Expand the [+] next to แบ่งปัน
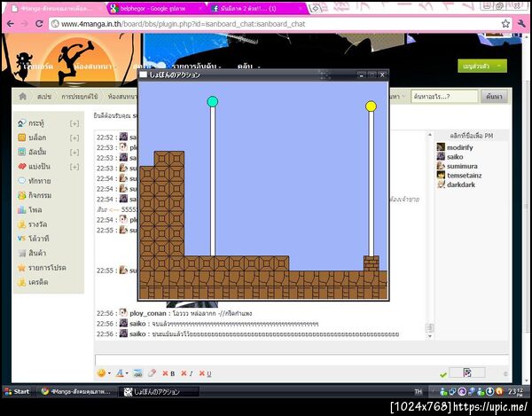The width and height of the screenshot is (532, 416). point(74,167)
